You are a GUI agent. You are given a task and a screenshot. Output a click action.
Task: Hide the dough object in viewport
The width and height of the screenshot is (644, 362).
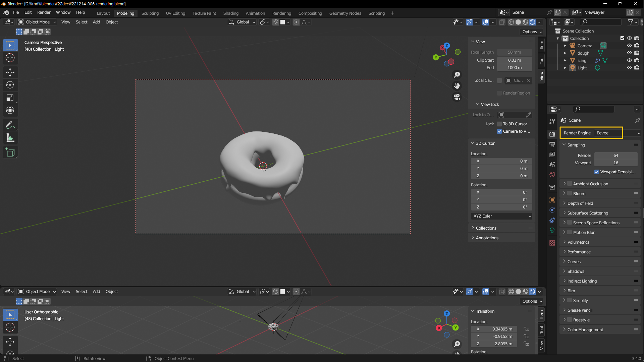tap(629, 53)
